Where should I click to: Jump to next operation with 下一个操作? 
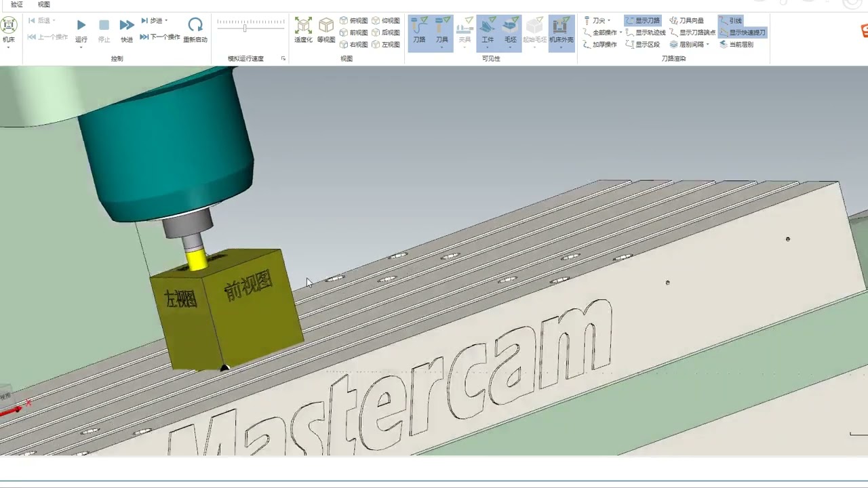pos(160,37)
